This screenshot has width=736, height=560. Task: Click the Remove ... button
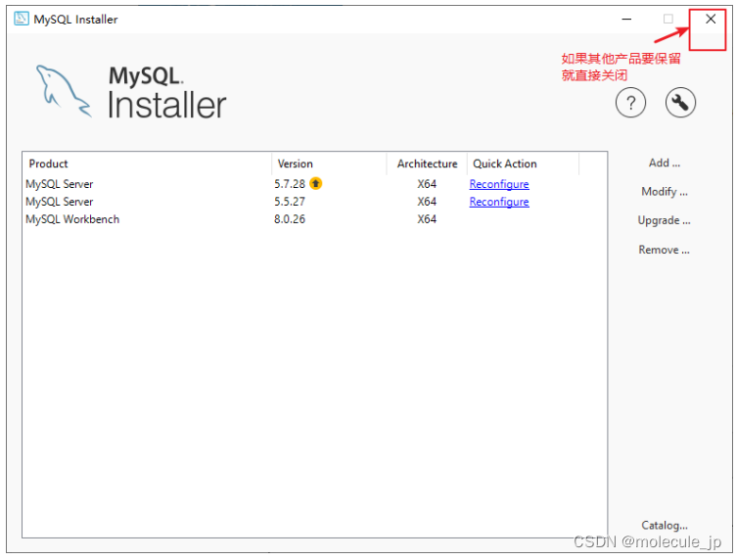click(664, 250)
